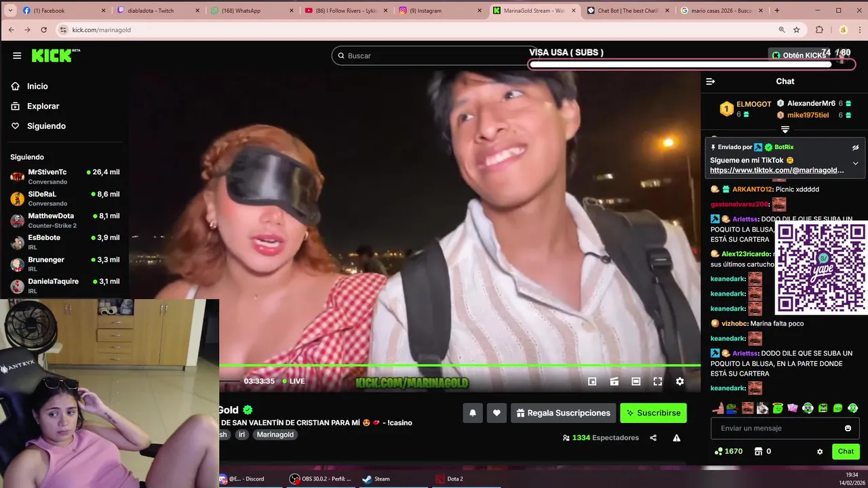Report the stream with warning icon

click(676, 438)
